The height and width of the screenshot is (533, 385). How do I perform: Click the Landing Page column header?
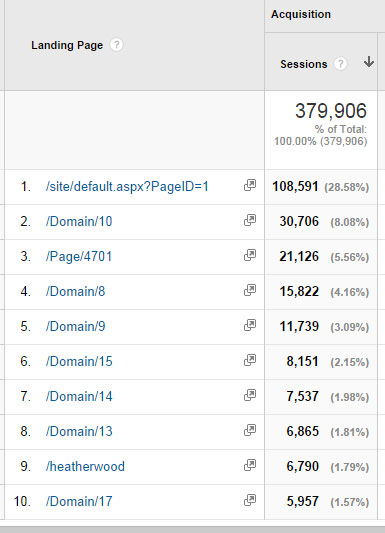(x=67, y=45)
